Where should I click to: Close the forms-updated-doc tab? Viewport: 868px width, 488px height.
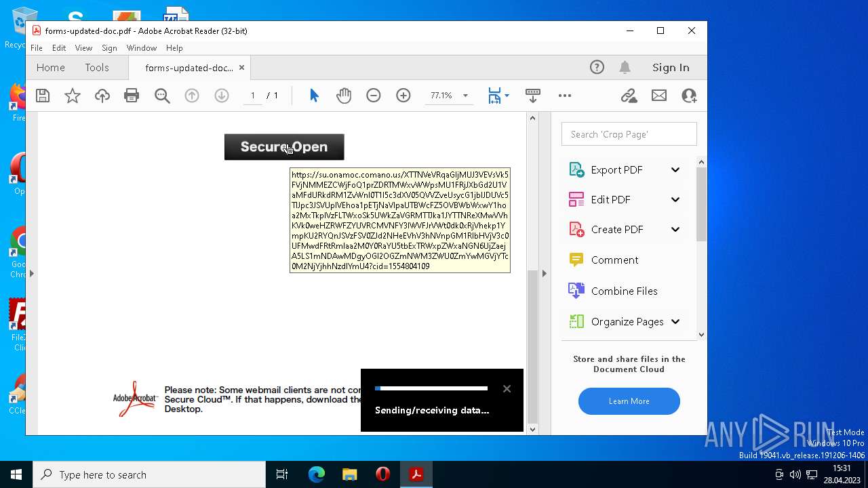(x=241, y=68)
